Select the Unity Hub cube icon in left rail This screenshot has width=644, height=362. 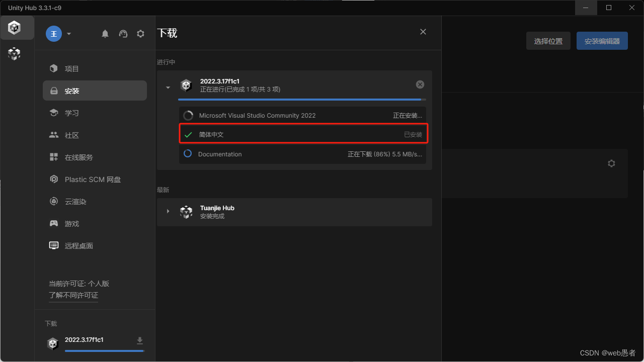pyautogui.click(x=15, y=28)
